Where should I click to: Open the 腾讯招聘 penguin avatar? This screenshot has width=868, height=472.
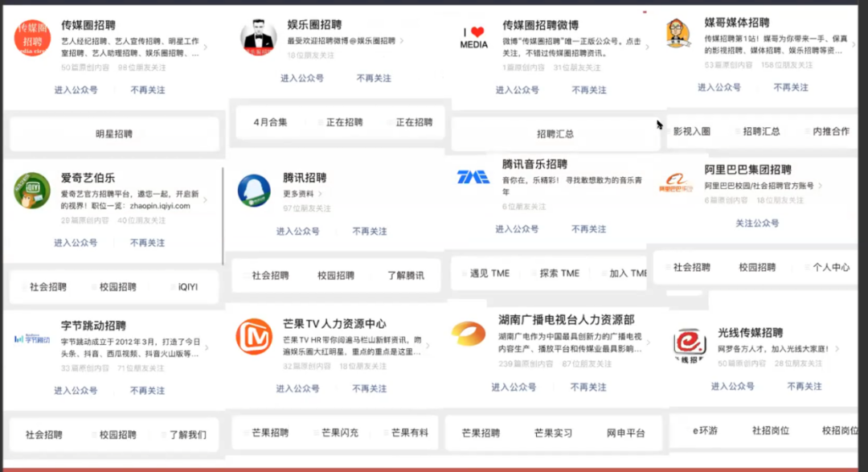click(x=254, y=191)
